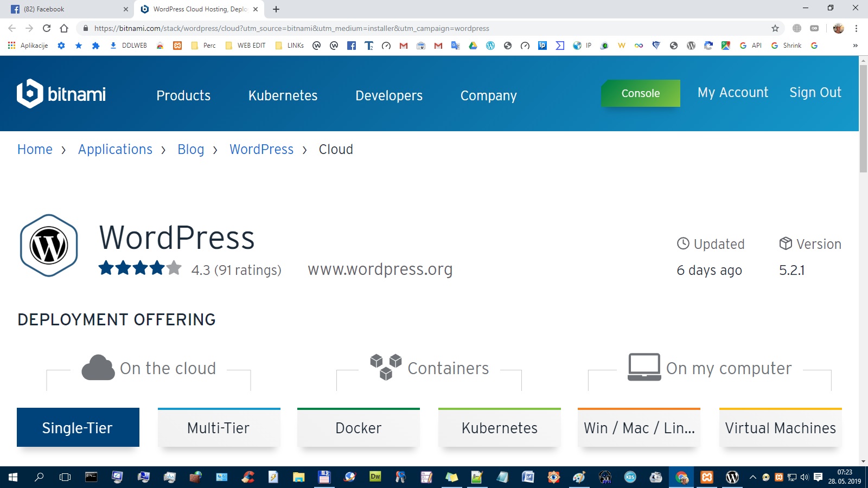Expand the bookmarks overflow chevron
The image size is (868, 488).
[x=856, y=46]
